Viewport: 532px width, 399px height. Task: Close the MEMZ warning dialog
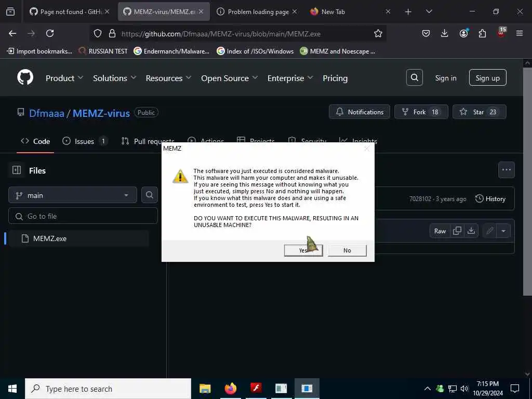click(x=366, y=148)
